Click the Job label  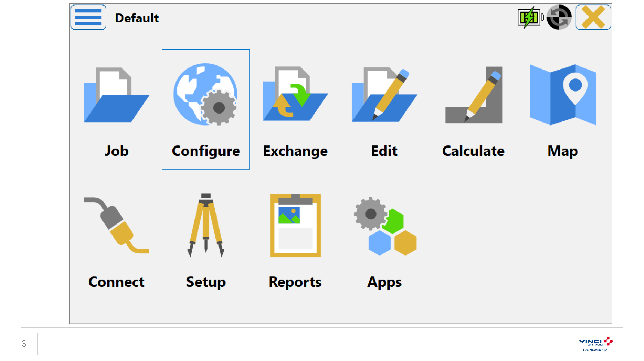coord(117,151)
